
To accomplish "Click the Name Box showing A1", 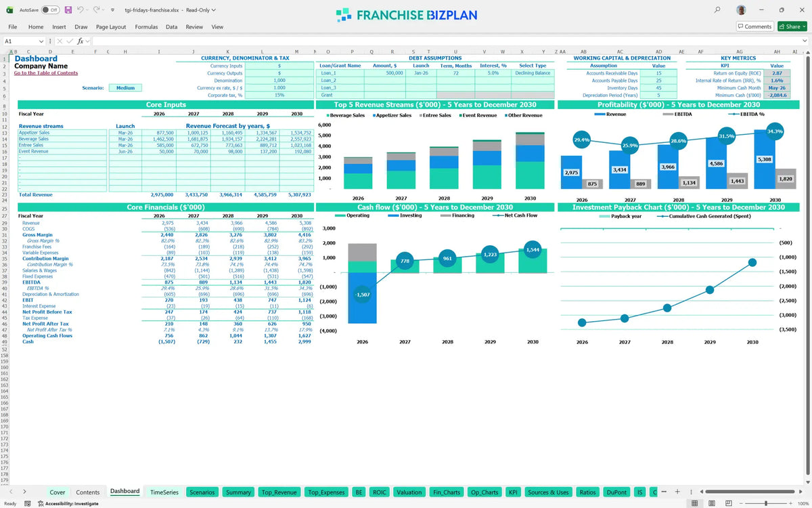I will tap(20, 41).
